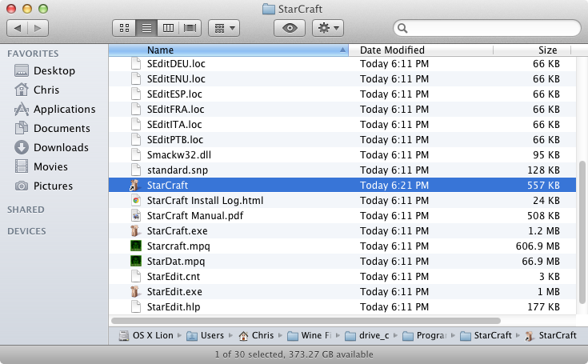Viewport: 588px width, 364px height.
Task: Select the StarEdit.exe Wine icon
Action: tap(135, 292)
